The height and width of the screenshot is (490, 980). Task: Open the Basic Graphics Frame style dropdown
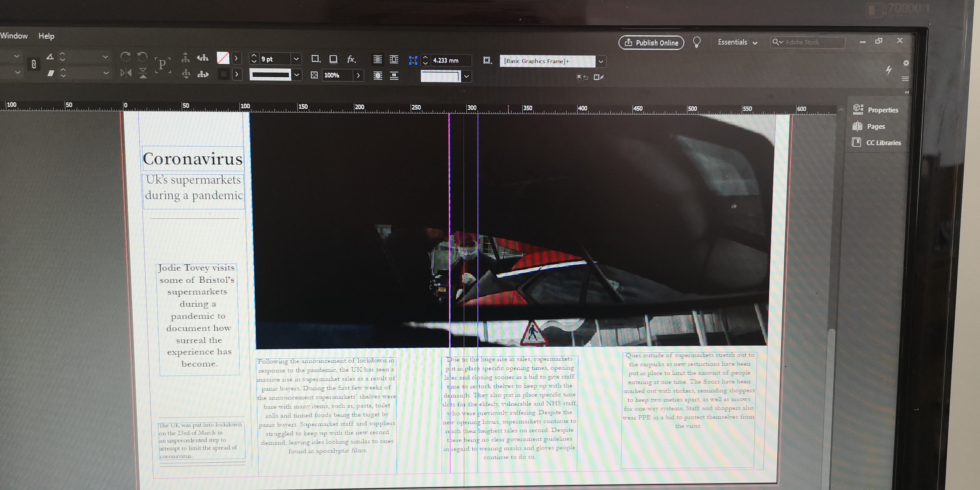coord(601,61)
